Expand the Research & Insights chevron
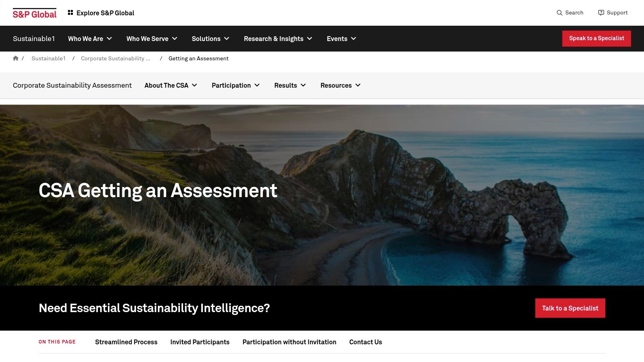644x362 pixels. click(310, 39)
